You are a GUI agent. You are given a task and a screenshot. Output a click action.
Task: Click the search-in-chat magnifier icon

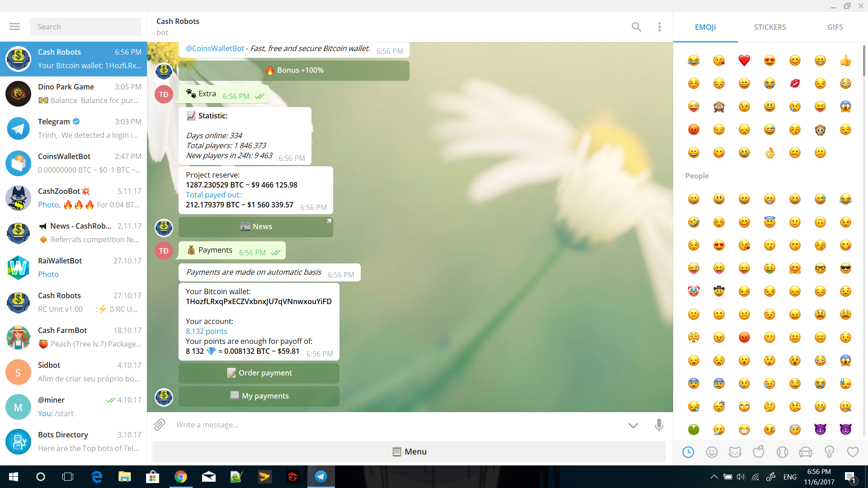pyautogui.click(x=637, y=27)
